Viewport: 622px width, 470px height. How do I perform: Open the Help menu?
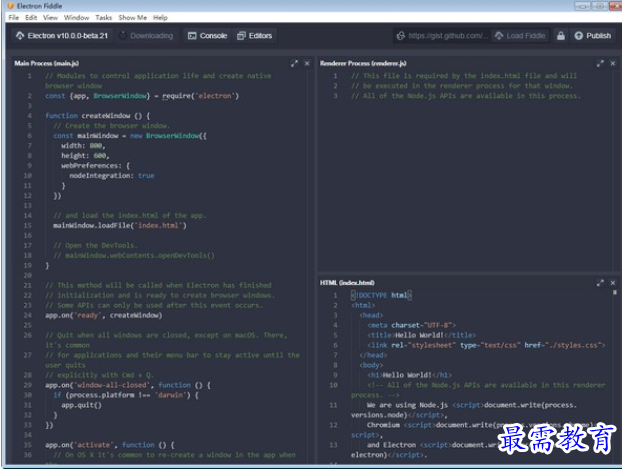point(160,17)
